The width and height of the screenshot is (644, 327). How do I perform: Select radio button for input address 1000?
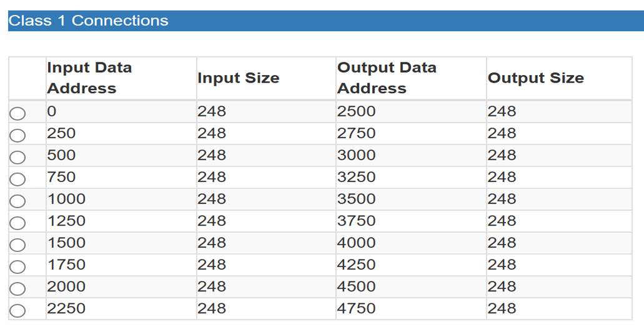[x=17, y=201]
